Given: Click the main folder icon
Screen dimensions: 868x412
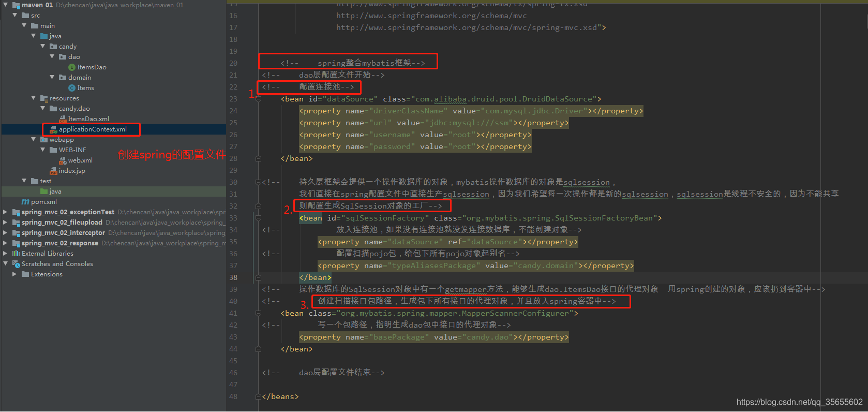Looking at the screenshot, I should 35,26.
